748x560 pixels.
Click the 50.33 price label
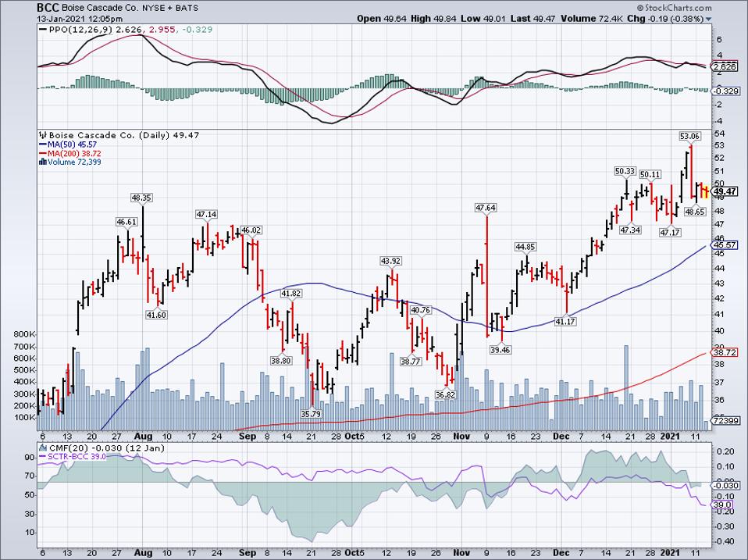(x=625, y=171)
